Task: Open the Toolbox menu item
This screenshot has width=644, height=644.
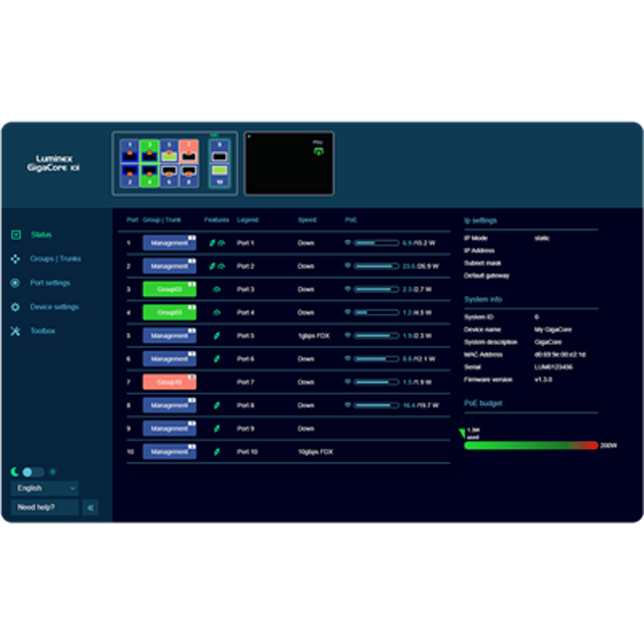Action: (43, 331)
